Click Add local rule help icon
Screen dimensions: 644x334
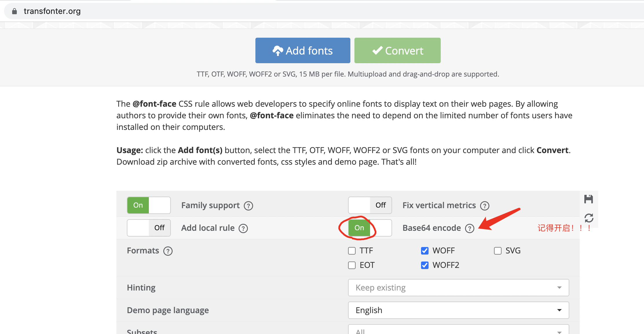[x=243, y=228]
